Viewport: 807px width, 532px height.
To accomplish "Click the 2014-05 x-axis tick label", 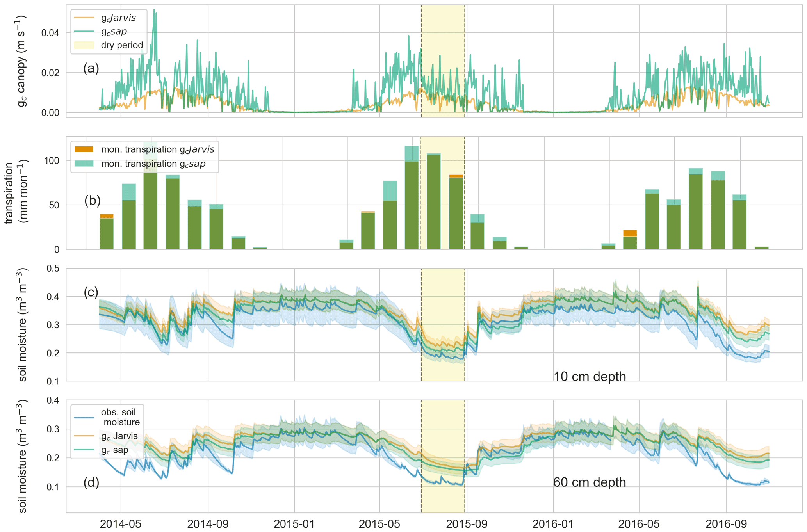I will pos(121,523).
